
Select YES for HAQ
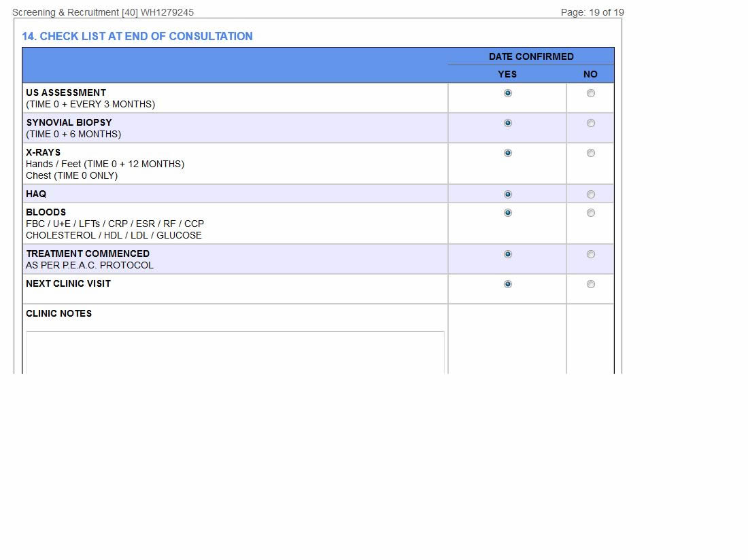coord(507,194)
